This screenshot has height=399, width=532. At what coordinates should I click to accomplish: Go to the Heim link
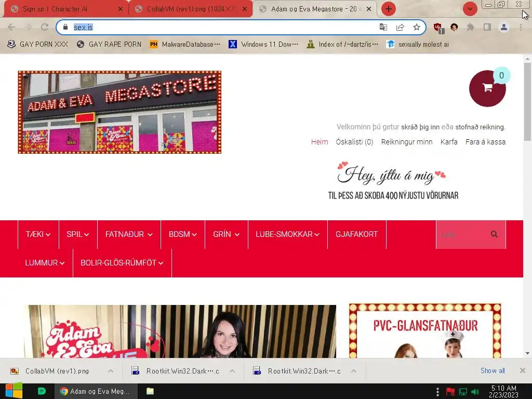pos(320,142)
